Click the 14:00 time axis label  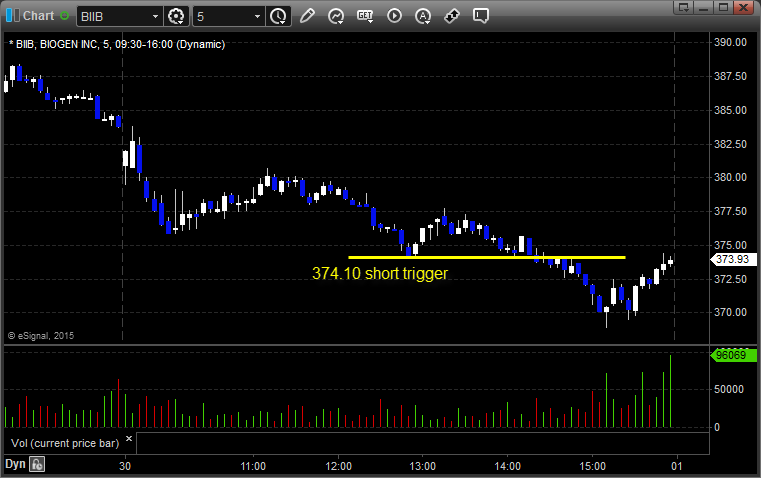click(508, 466)
